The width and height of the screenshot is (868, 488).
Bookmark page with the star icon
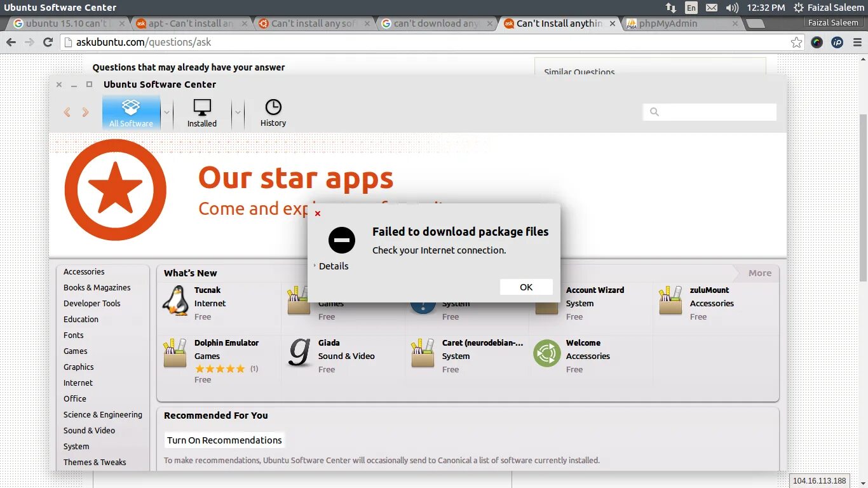(796, 43)
